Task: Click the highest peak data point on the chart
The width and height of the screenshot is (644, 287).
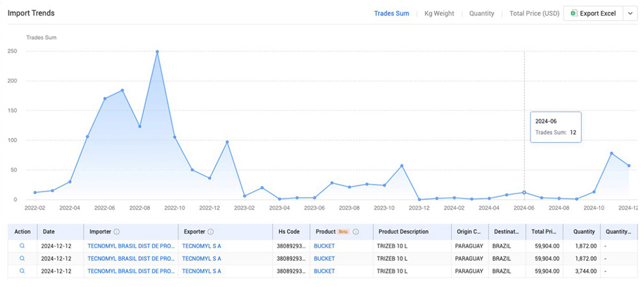Action: [157, 52]
